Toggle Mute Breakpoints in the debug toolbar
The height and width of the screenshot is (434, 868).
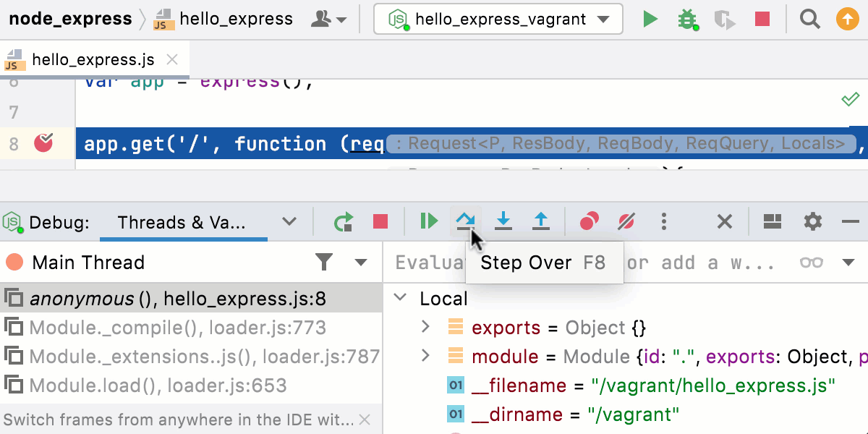tap(626, 222)
